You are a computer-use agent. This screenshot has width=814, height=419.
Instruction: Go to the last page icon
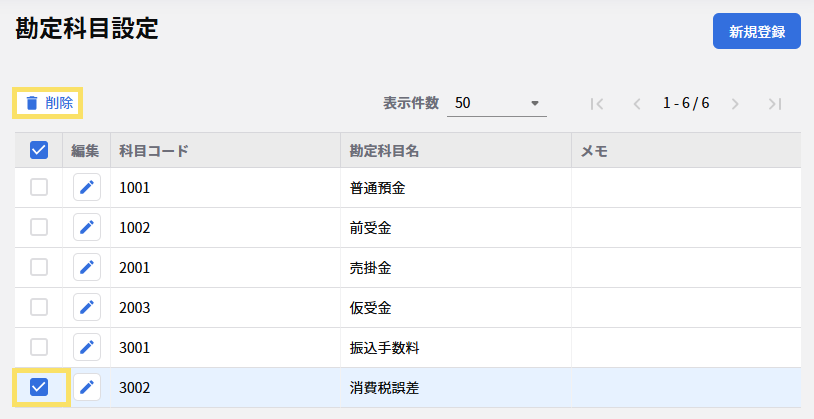pyautogui.click(x=774, y=103)
